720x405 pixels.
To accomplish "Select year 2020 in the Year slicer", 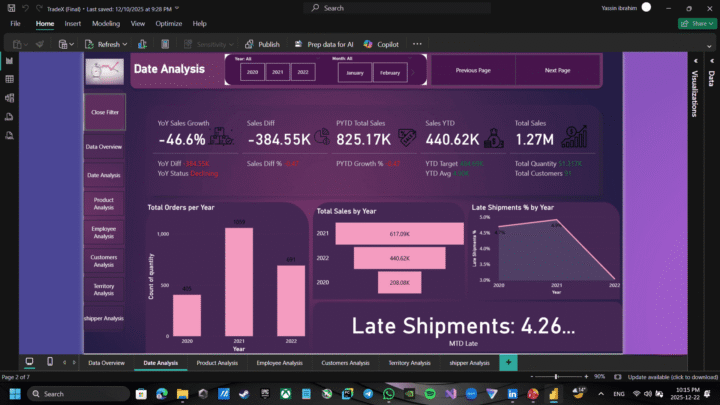I will (252, 73).
